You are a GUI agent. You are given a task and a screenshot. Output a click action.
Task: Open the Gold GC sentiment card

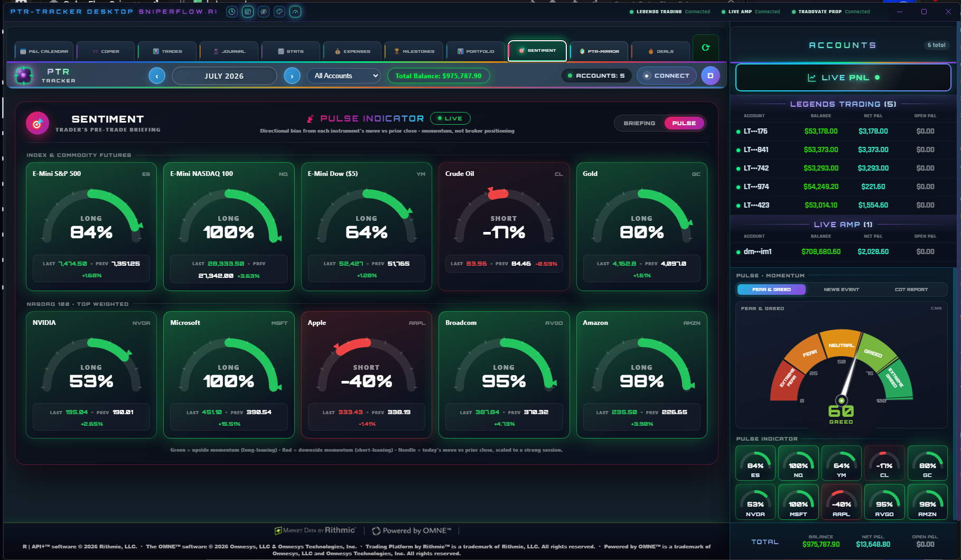(x=641, y=227)
